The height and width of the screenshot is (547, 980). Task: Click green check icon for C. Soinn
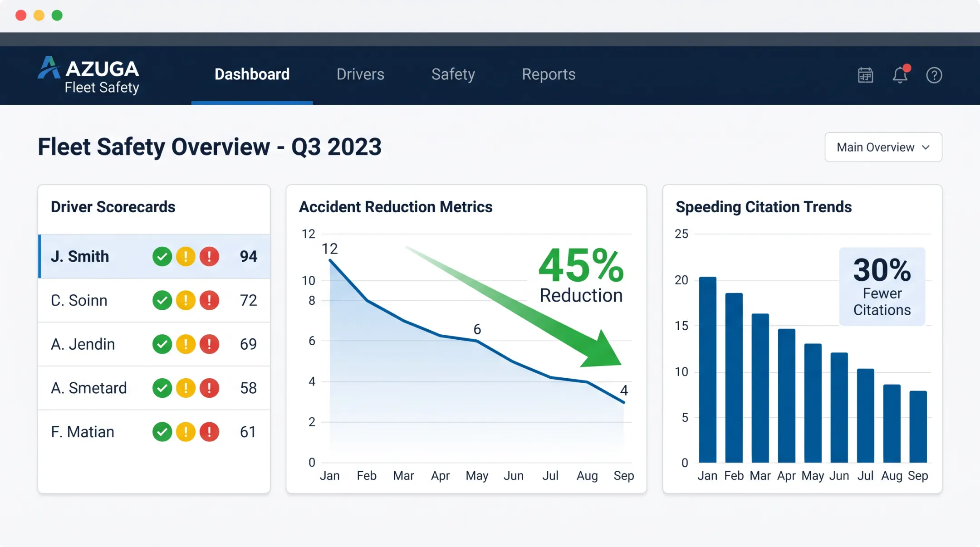pos(162,300)
